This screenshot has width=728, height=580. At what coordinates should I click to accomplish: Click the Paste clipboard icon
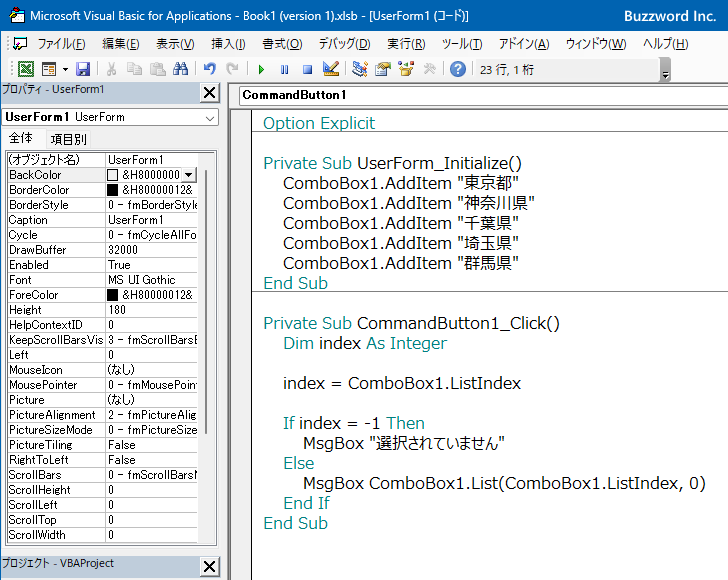(x=158, y=69)
